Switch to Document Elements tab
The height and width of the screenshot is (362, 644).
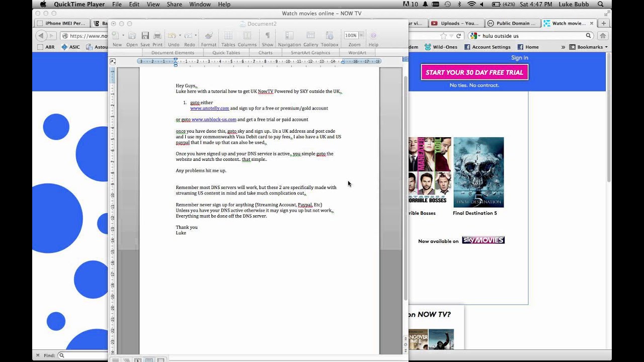173,53
